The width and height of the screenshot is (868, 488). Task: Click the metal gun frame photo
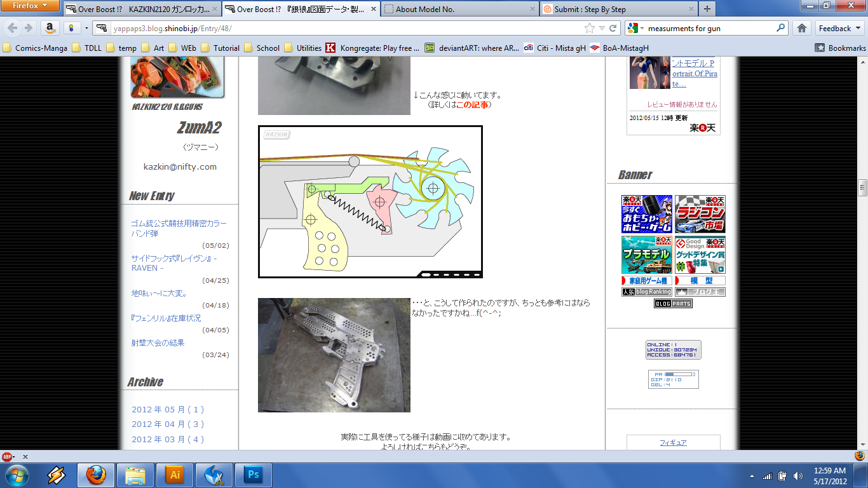click(334, 355)
